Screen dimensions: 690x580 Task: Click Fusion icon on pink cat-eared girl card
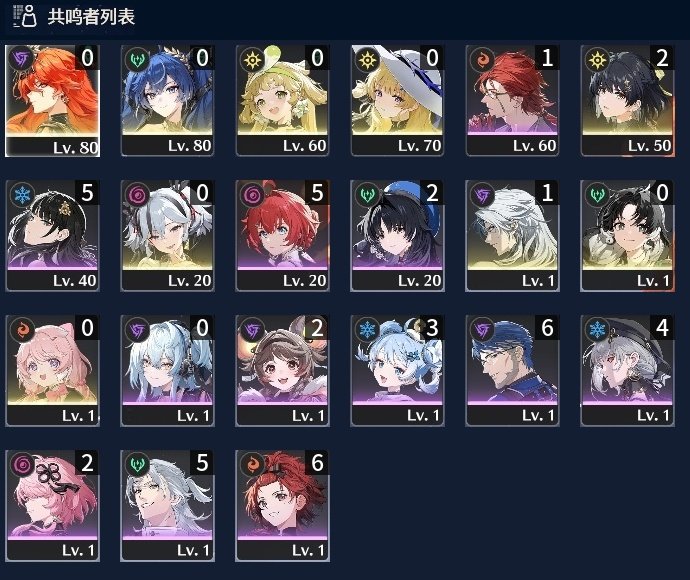22,330
